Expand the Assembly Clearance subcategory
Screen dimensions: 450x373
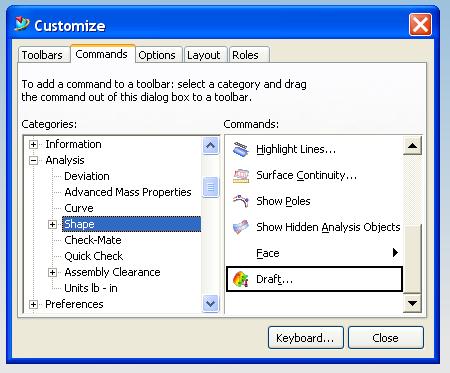point(52,272)
